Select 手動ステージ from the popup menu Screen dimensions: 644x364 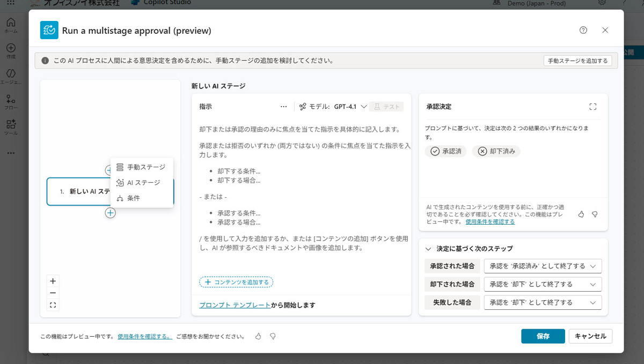[x=142, y=167]
